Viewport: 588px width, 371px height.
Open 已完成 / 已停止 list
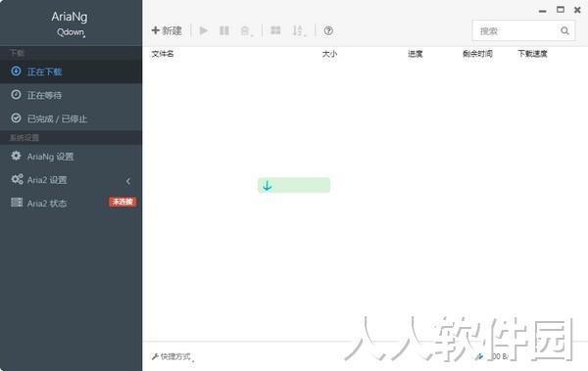71,118
